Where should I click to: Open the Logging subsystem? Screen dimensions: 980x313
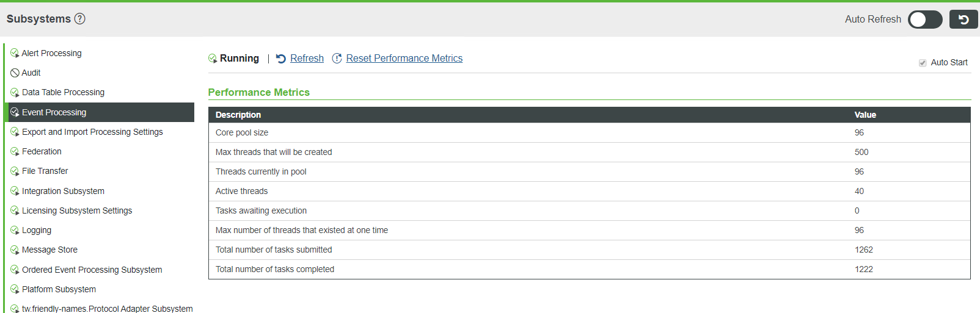(x=37, y=230)
